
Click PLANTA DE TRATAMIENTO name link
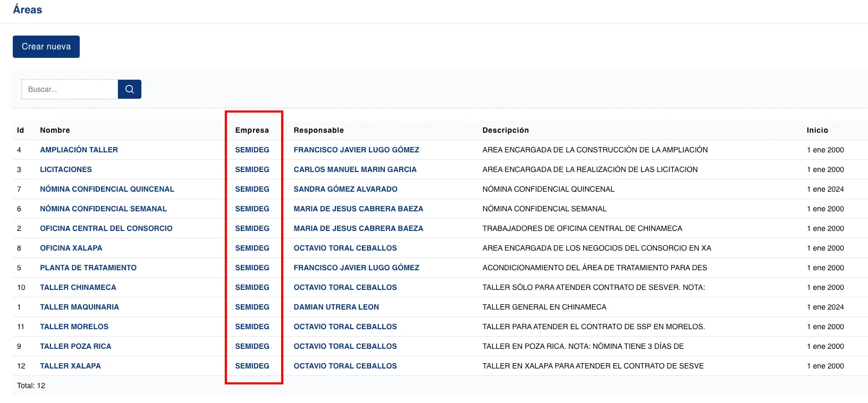point(88,268)
